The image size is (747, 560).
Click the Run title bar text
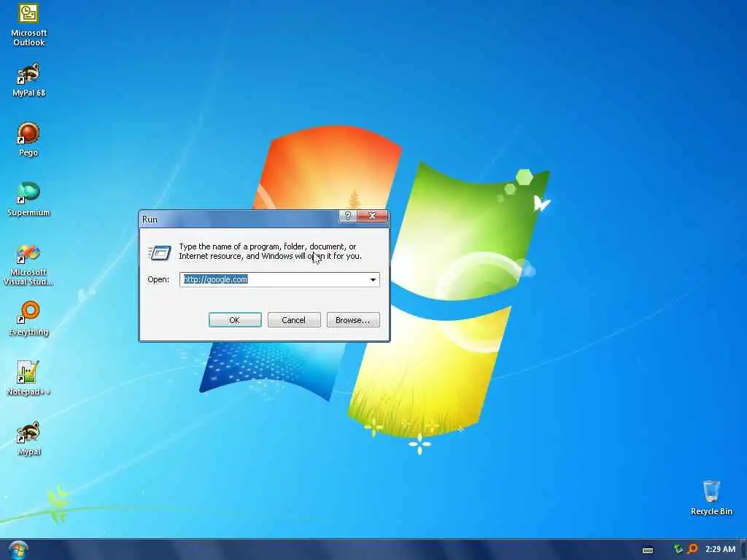[x=150, y=219]
